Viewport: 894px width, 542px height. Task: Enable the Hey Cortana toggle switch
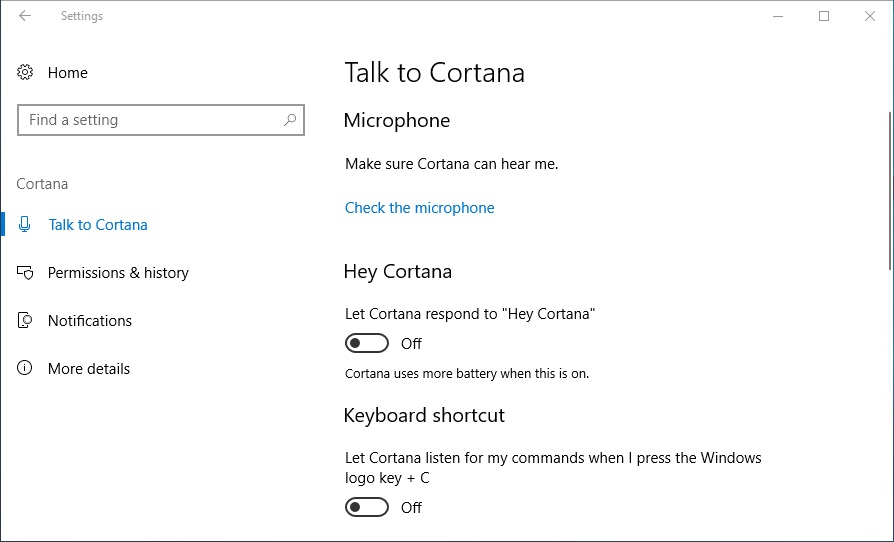click(367, 343)
